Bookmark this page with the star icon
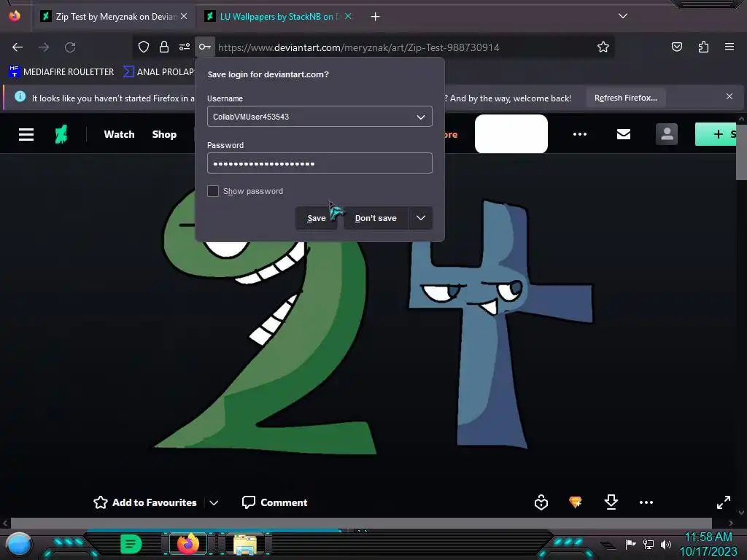Screen dimensions: 747x560 coord(603,47)
